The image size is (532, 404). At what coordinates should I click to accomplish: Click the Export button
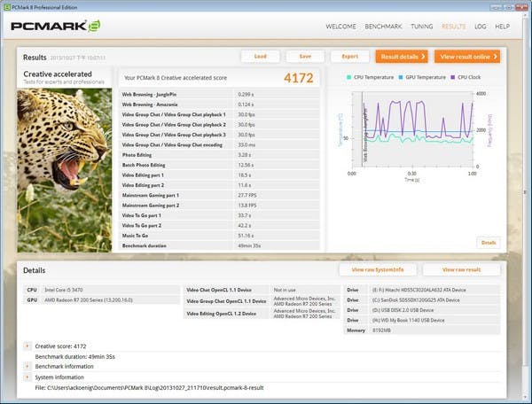[x=349, y=56]
